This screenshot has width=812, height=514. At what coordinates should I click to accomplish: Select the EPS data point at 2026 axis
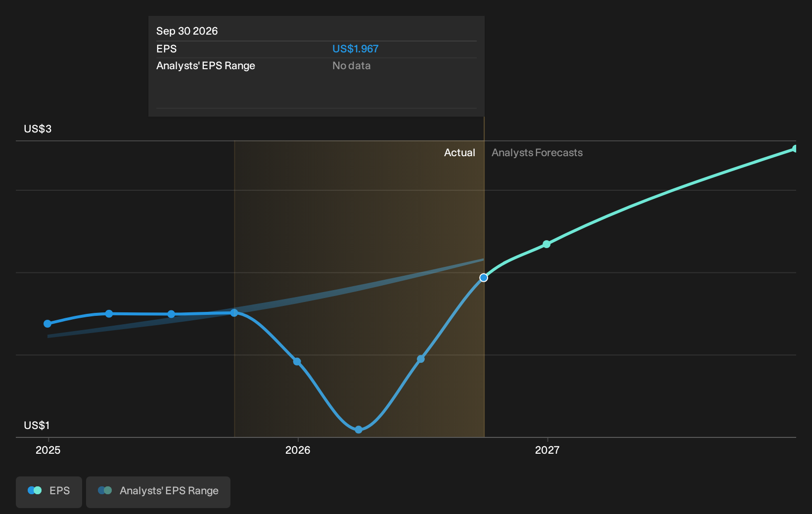tap(297, 361)
